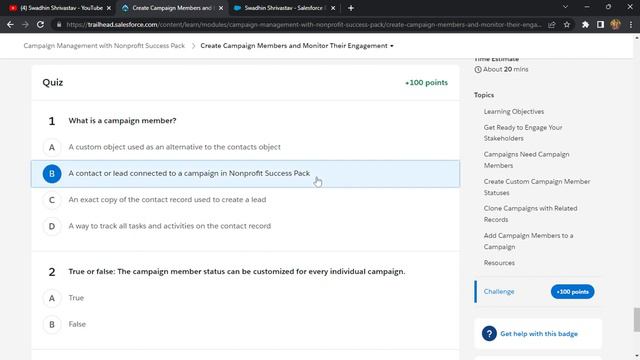Open the Chrome profile avatar
Image resolution: width=640 pixels, height=360 pixels.
pos(616,24)
